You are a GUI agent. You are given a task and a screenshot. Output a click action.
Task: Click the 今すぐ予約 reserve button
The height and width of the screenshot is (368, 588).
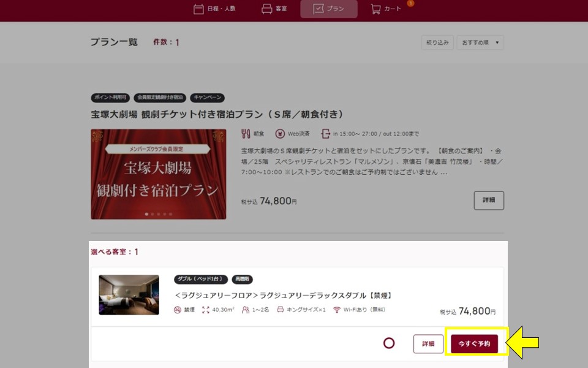pos(474,344)
